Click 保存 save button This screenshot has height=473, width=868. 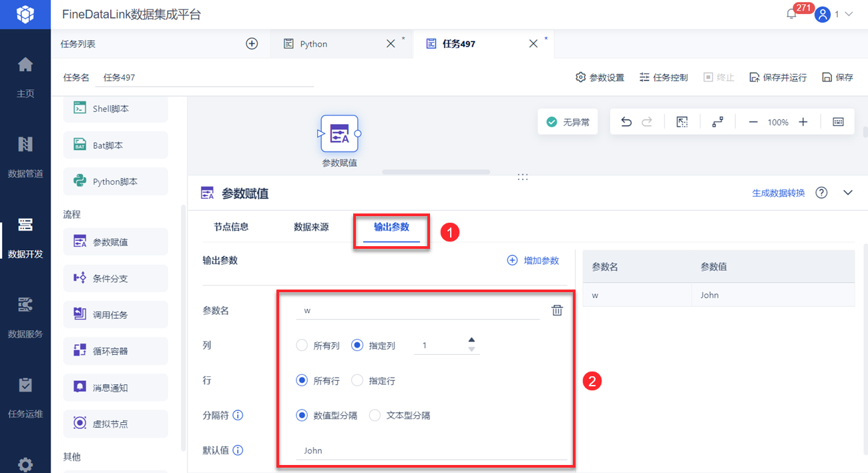(837, 77)
